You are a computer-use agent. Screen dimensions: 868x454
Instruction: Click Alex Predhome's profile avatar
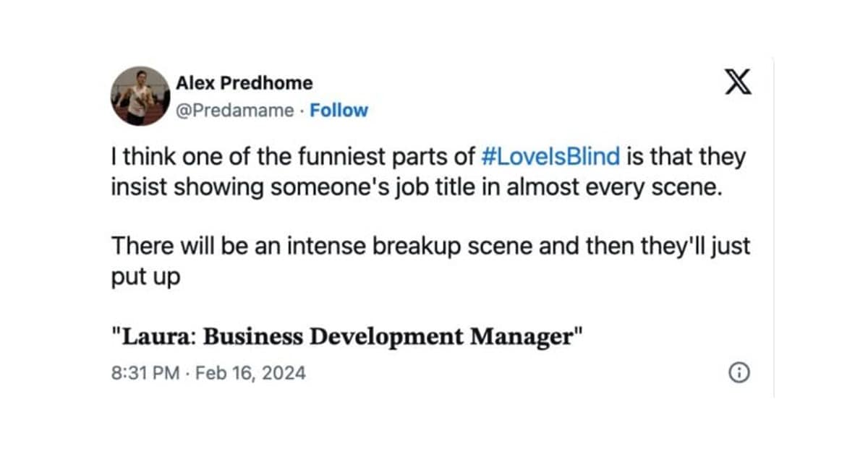click(140, 96)
